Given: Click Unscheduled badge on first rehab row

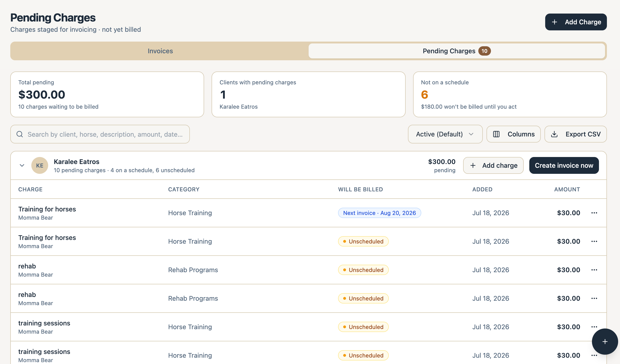Looking at the screenshot, I should (x=363, y=270).
